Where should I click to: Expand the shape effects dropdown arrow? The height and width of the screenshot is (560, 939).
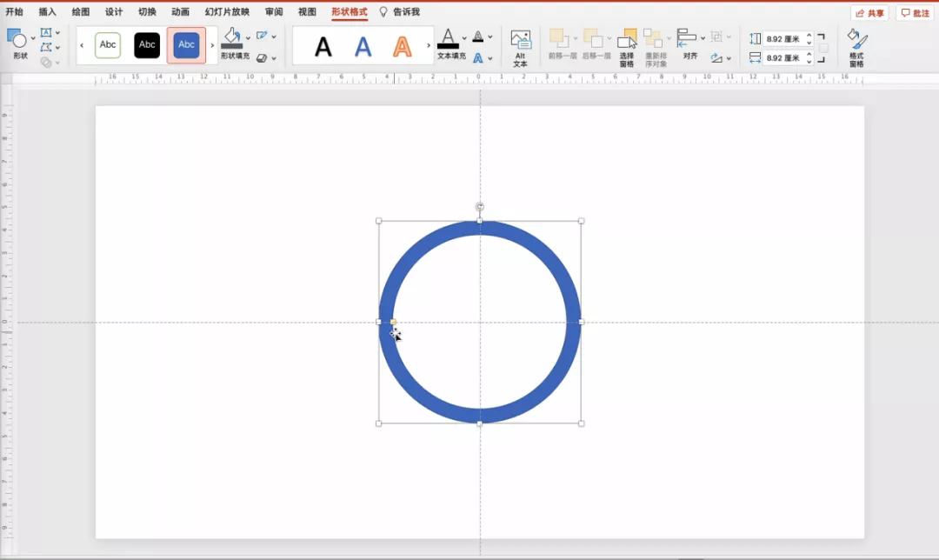click(x=274, y=58)
